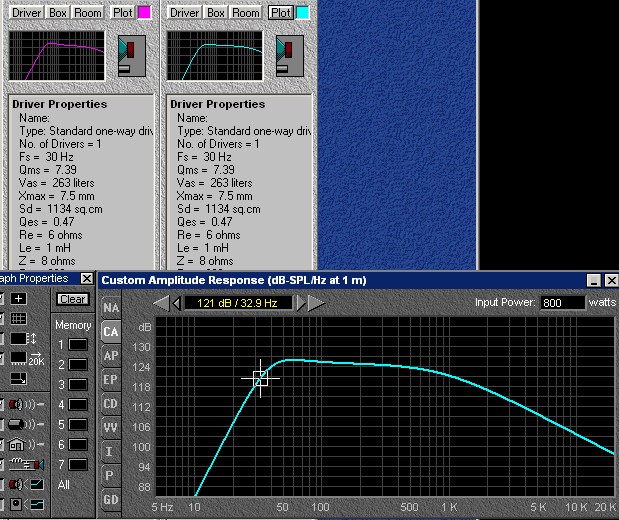
Task: Click the speaker box icon in magenta design
Action: (x=132, y=56)
